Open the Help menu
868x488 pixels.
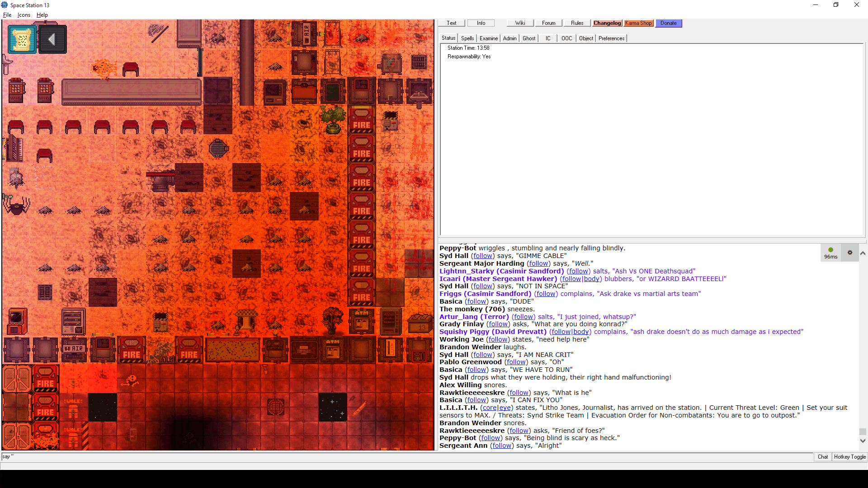[x=42, y=15]
